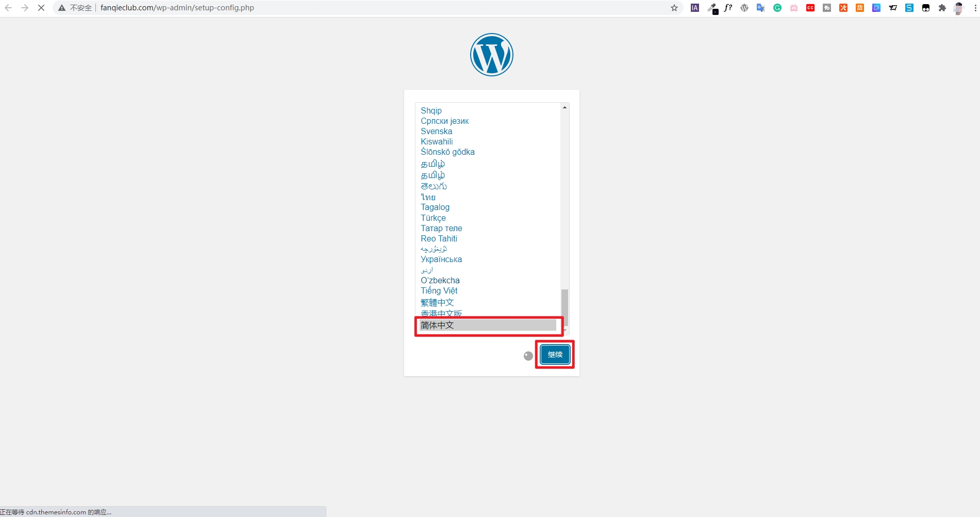
Task: Click the purple D extension icon
Action: [x=876, y=8]
